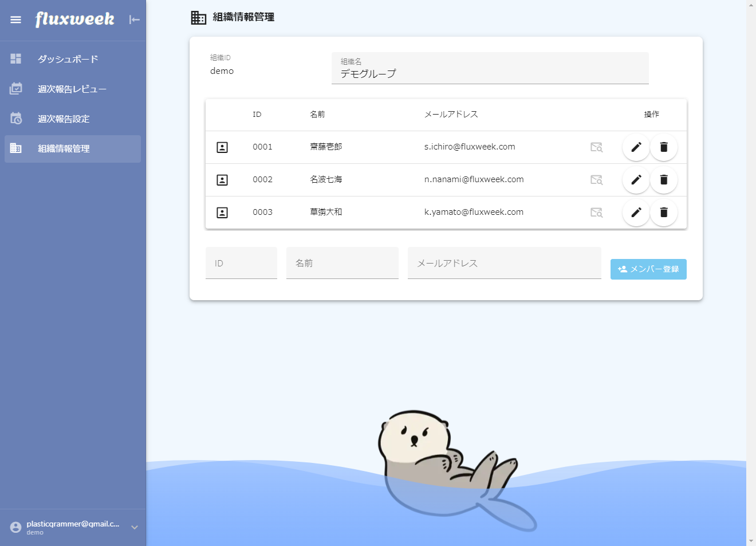The width and height of the screenshot is (756, 546).
Task: Expand the account menu chevron
Action: click(x=135, y=527)
